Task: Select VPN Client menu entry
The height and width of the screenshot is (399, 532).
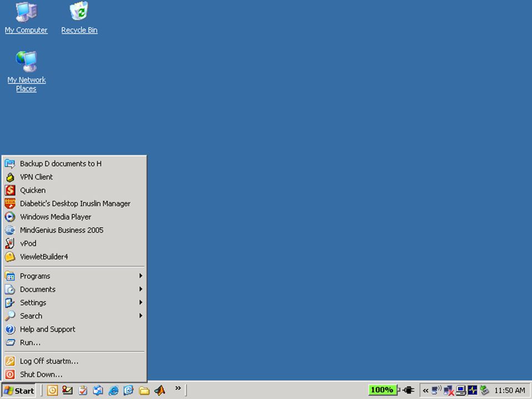Action: 74,177
